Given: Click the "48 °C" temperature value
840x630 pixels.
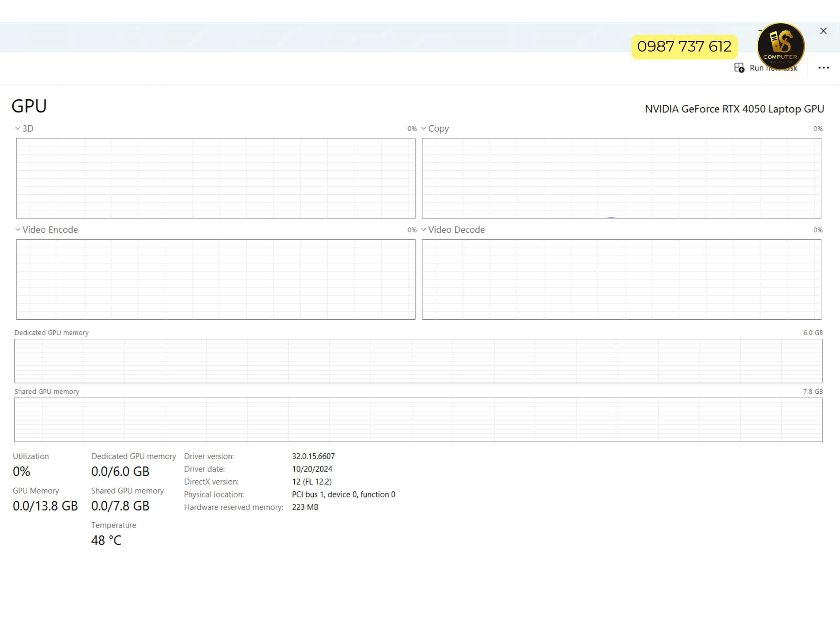Looking at the screenshot, I should coord(106,540).
